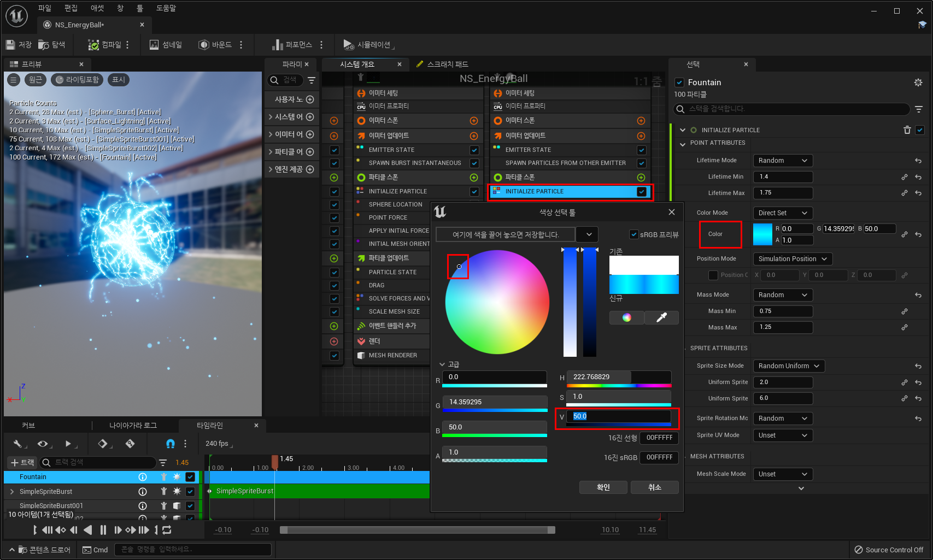Open the timeline wrench settings

tap(18, 444)
